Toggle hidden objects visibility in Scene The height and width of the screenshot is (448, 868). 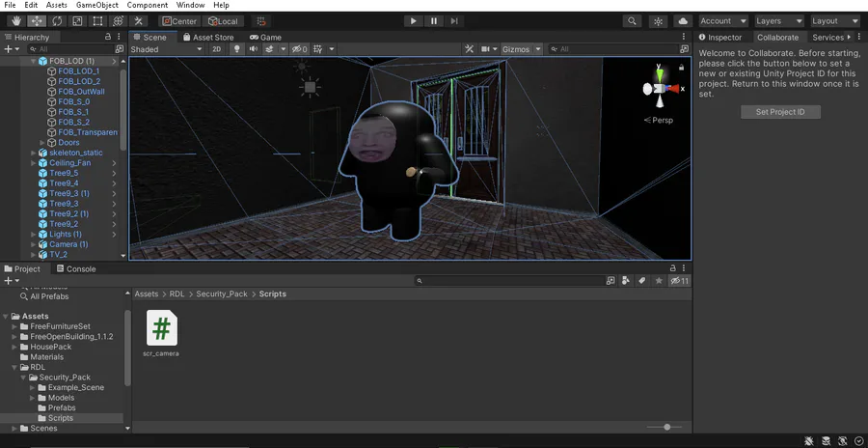click(x=300, y=49)
